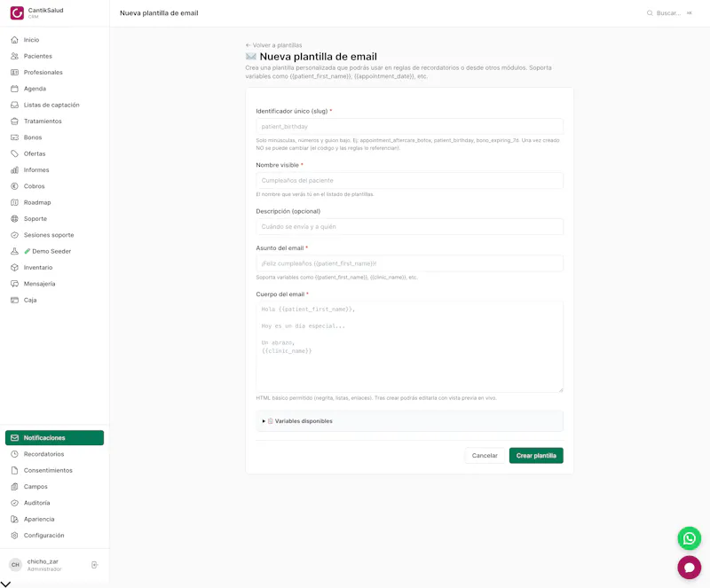The width and height of the screenshot is (710, 588).
Task: Click the Caja cash register icon
Action: coord(14,300)
